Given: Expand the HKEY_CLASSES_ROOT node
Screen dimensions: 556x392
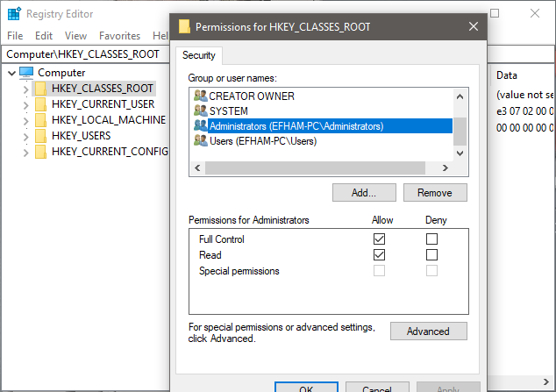Looking at the screenshot, I should coord(26,89).
